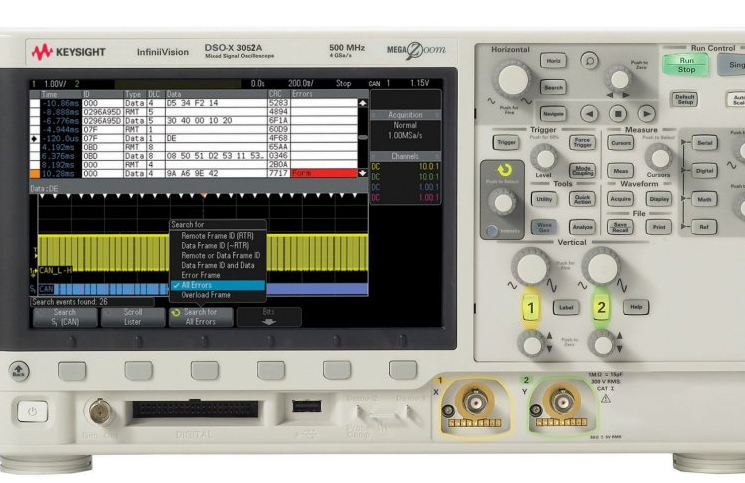Screen dimensions: 745x483
Task: Toggle the Serial decode key
Action: 705,143
